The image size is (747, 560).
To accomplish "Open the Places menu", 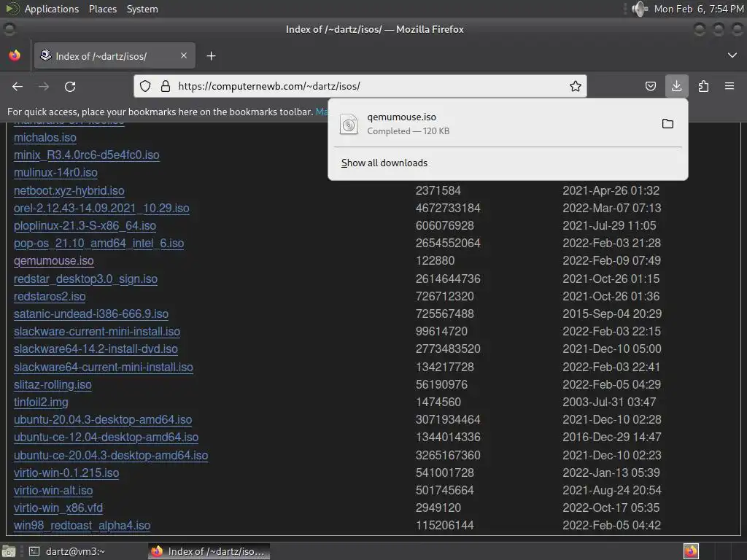I will 103,9.
